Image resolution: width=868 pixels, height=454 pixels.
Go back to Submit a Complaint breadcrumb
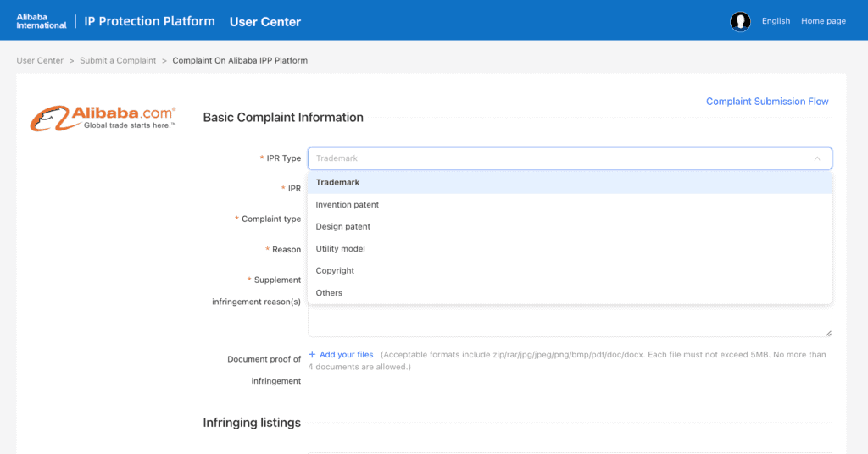pos(118,61)
